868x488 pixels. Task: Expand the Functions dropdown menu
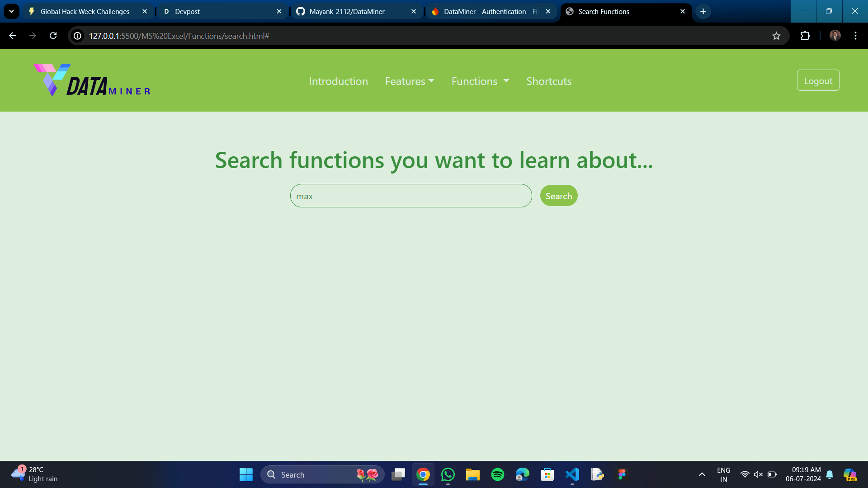click(x=480, y=81)
